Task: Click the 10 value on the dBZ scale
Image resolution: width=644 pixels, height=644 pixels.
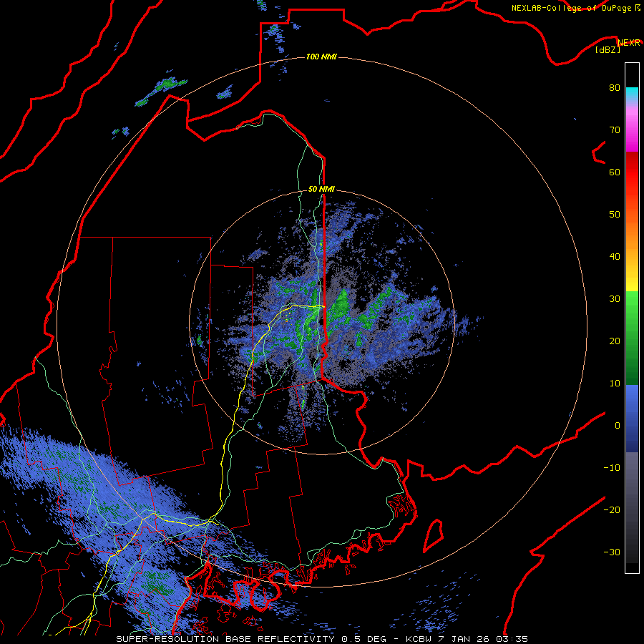Action: [x=615, y=384]
